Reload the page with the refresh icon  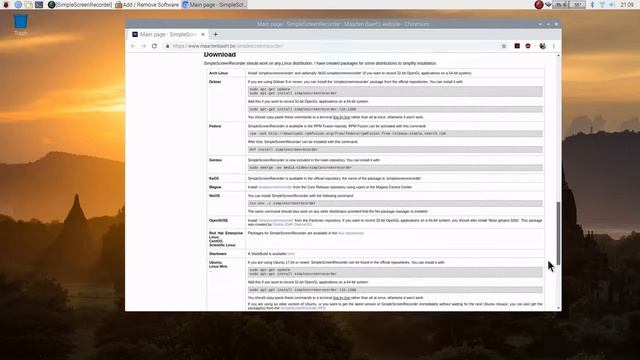click(x=154, y=46)
